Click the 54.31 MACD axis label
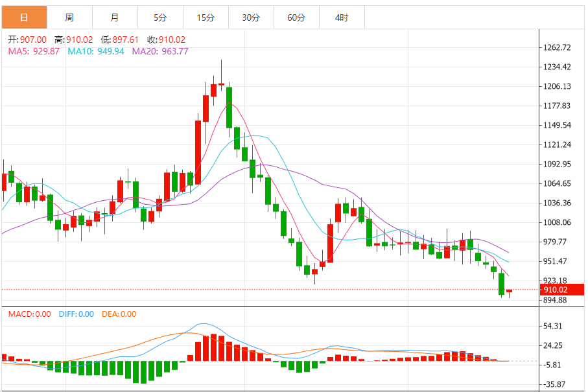This screenshot has width=588, height=392. (552, 326)
